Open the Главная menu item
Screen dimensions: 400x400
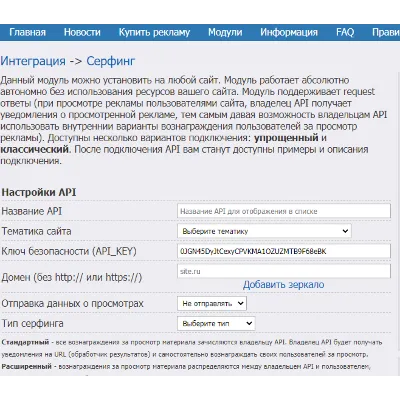pyautogui.click(x=27, y=32)
